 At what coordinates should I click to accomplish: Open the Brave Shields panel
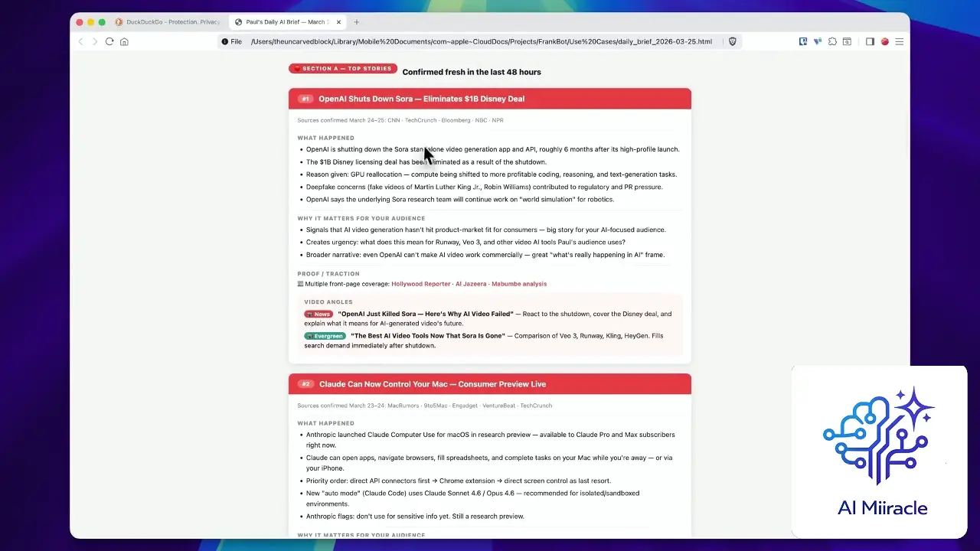tap(732, 41)
